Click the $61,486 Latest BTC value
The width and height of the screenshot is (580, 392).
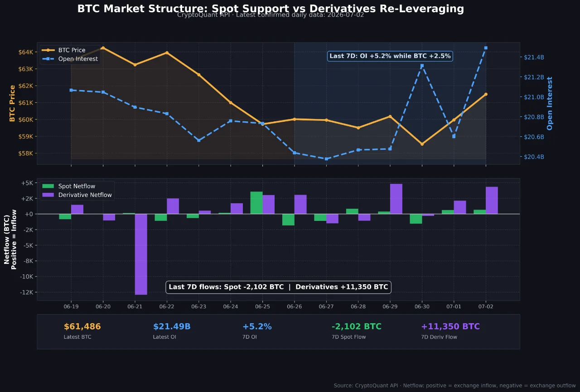82,326
